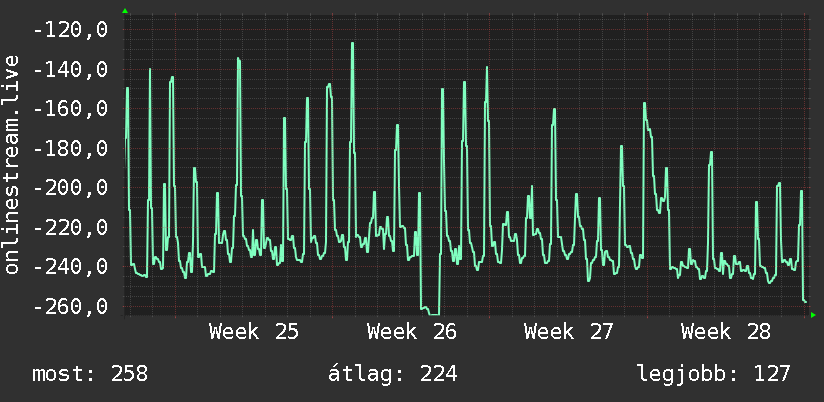Click the 'most: 258' current value text
The image size is (824, 402).
coord(90,374)
